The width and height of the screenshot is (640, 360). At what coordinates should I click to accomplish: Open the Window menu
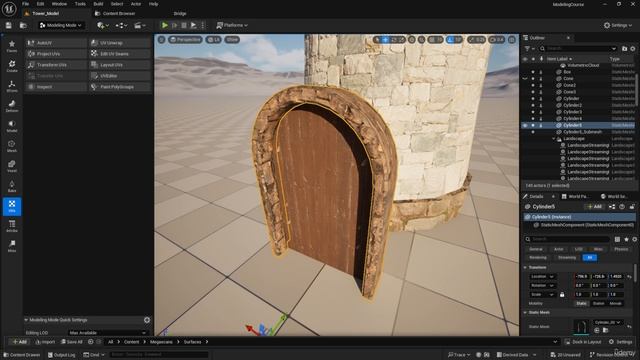59,4
